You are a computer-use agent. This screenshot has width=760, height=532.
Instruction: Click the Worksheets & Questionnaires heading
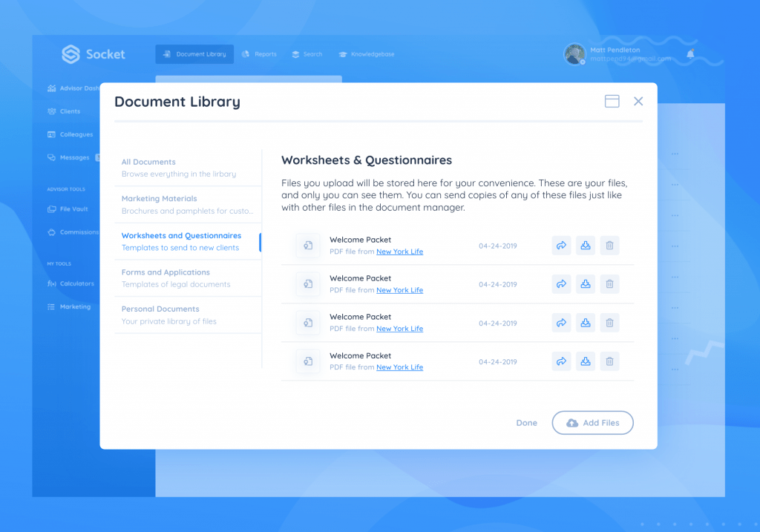tap(367, 160)
